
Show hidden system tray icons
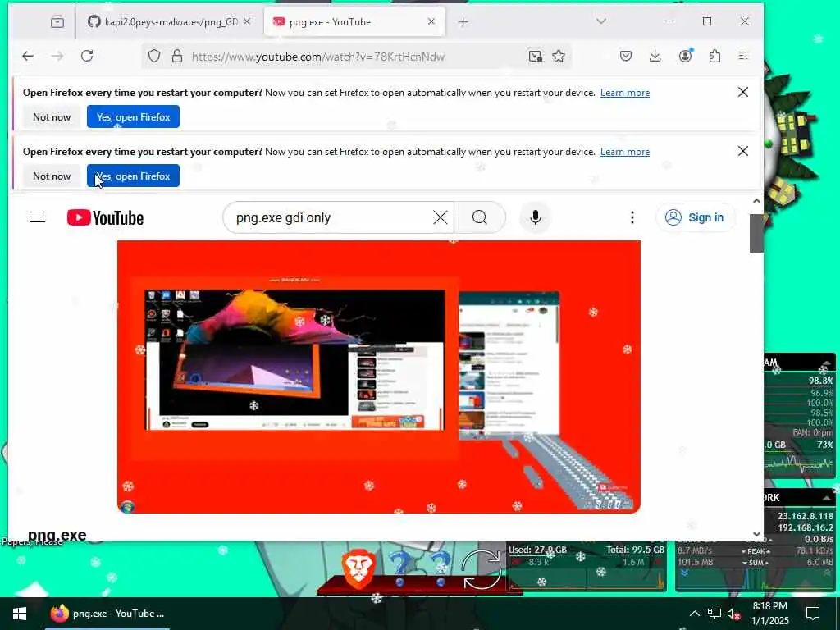pyautogui.click(x=694, y=614)
